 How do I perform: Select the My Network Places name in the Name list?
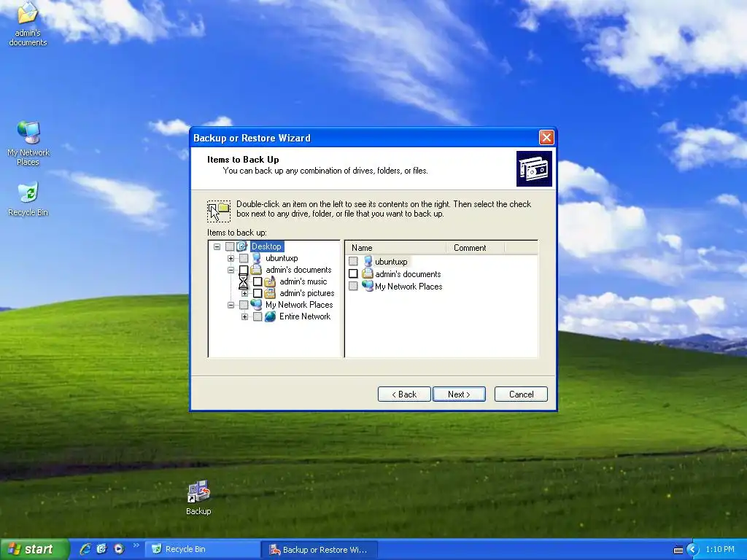[x=409, y=286]
